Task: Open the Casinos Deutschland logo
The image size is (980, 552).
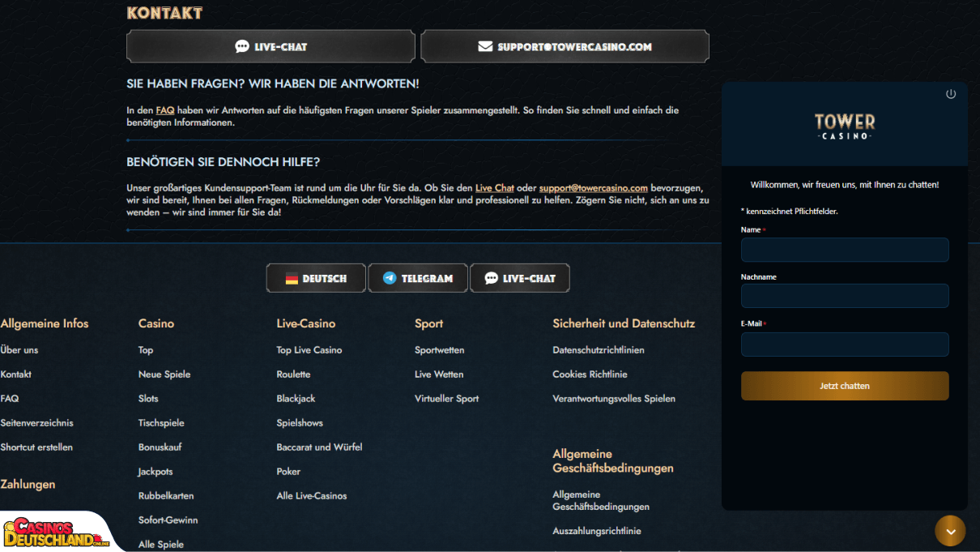Action: (57, 533)
